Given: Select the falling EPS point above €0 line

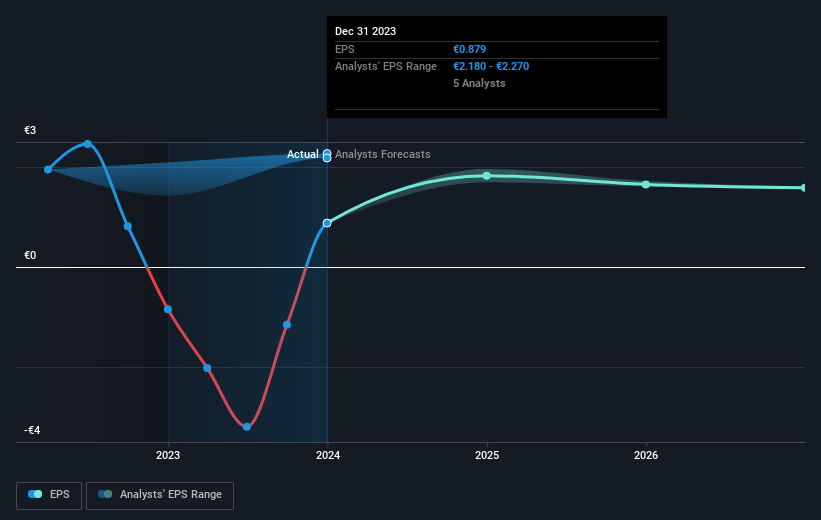Looking at the screenshot, I should point(128,227).
